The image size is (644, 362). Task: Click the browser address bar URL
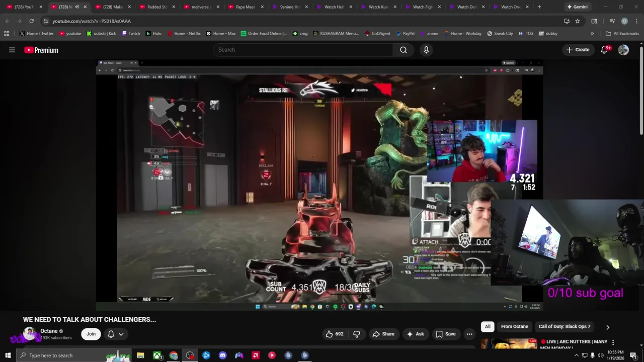pyautogui.click(x=92, y=21)
